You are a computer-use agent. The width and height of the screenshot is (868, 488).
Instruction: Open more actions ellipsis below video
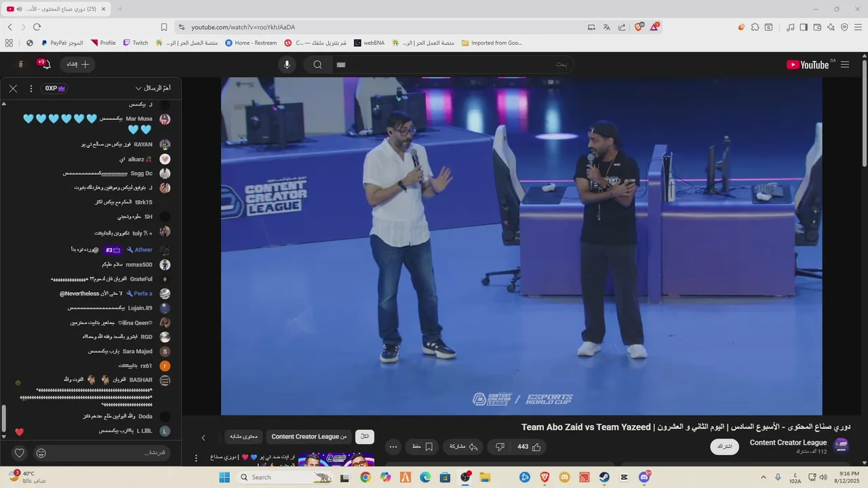pyautogui.click(x=393, y=447)
